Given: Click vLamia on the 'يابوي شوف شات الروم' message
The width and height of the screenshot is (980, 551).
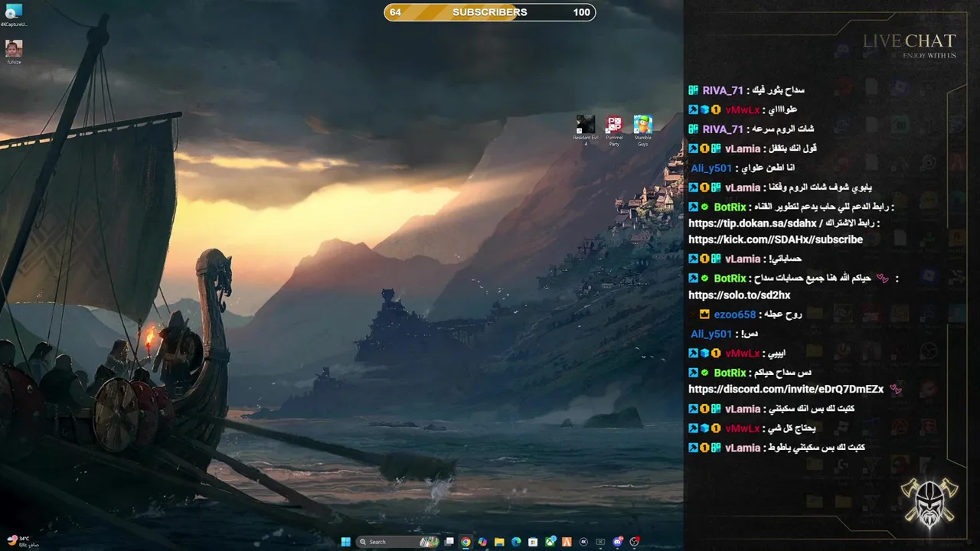Looking at the screenshot, I should 743,187.
